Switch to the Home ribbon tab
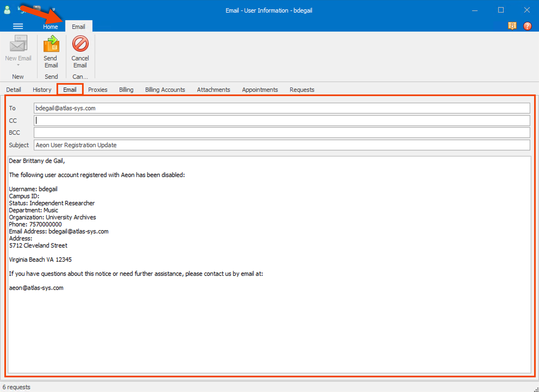Screen dimensions: 539x392 pos(50,26)
